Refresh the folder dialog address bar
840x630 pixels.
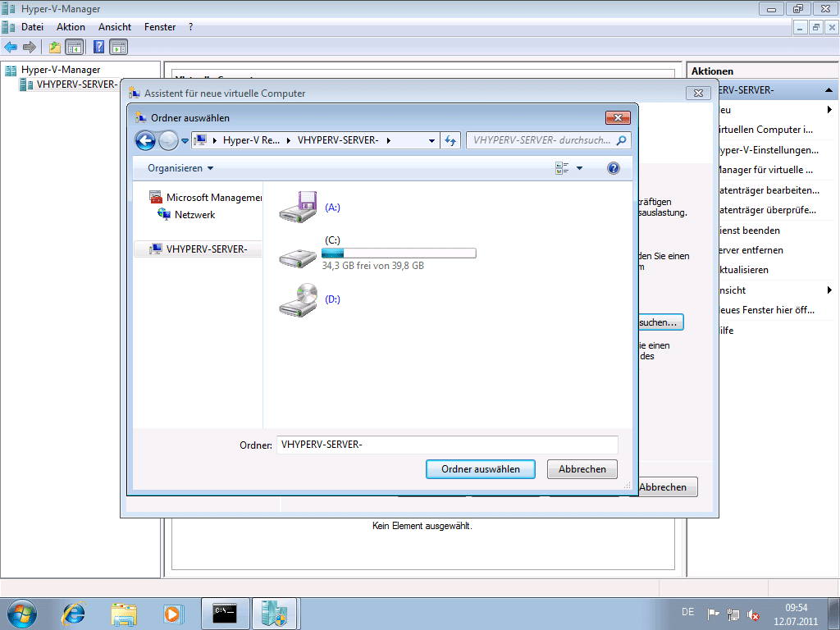point(450,140)
